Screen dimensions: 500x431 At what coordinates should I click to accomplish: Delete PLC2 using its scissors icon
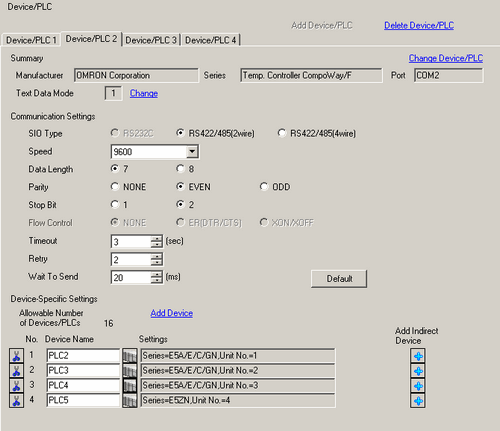(16, 356)
